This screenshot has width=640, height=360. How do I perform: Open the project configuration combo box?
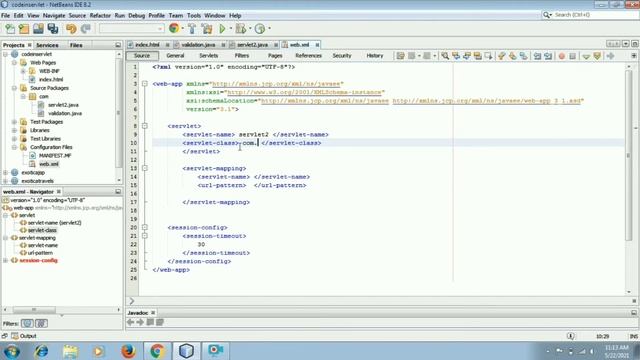pos(131,29)
